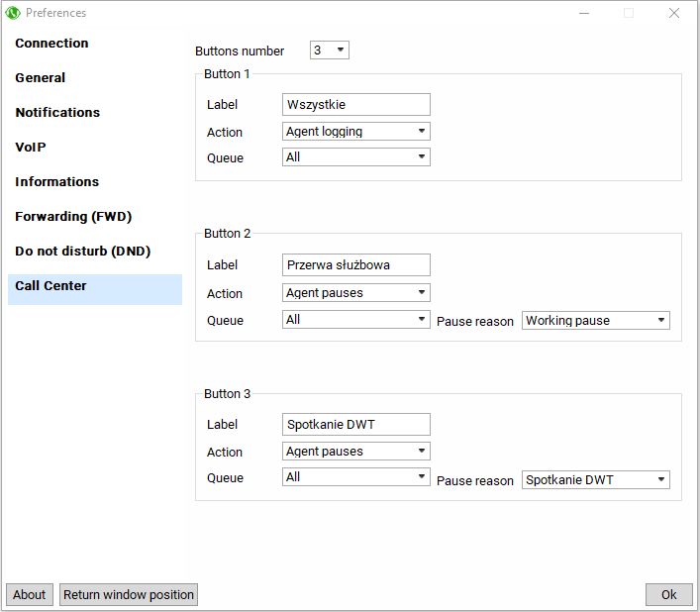
Task: Go to VoIP settings
Action: (x=31, y=148)
